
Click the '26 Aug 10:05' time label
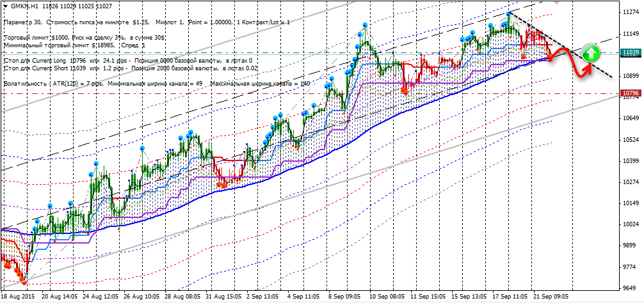click(143, 296)
